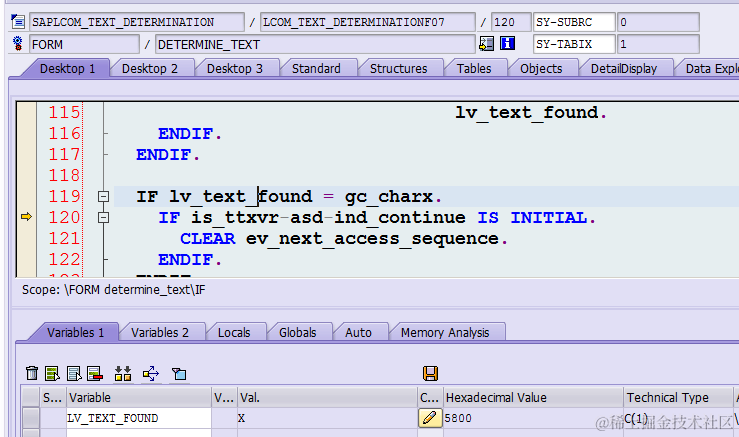Select the Tables tab

click(474, 68)
